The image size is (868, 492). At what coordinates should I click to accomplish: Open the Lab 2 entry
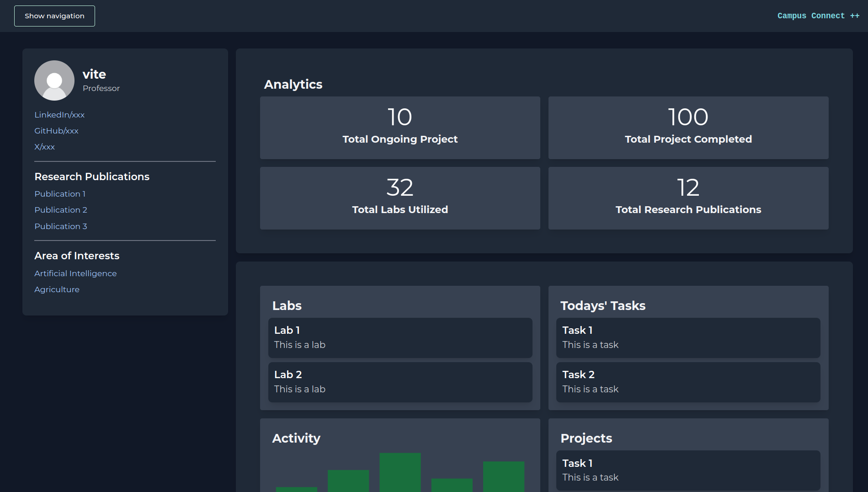(x=400, y=382)
